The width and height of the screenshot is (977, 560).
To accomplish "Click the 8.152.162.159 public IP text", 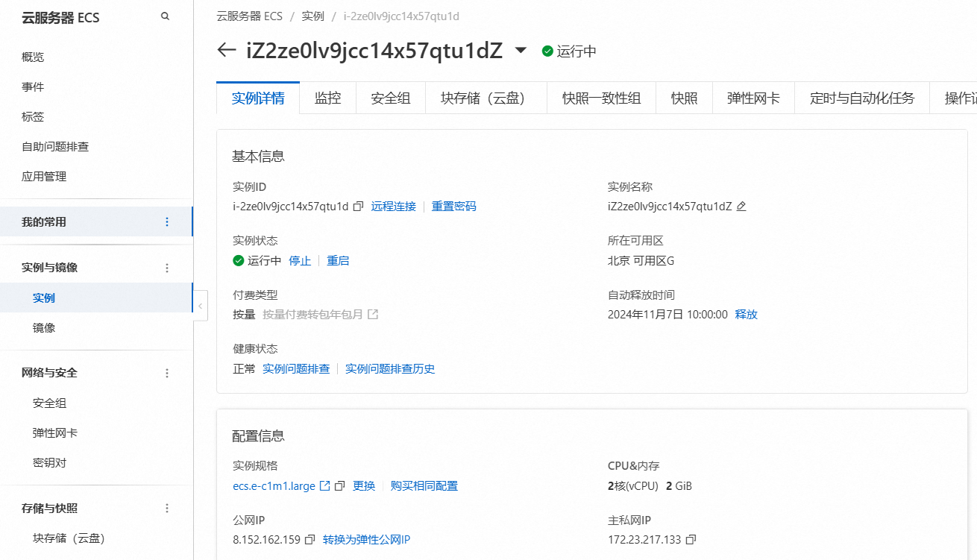I will 266,540.
